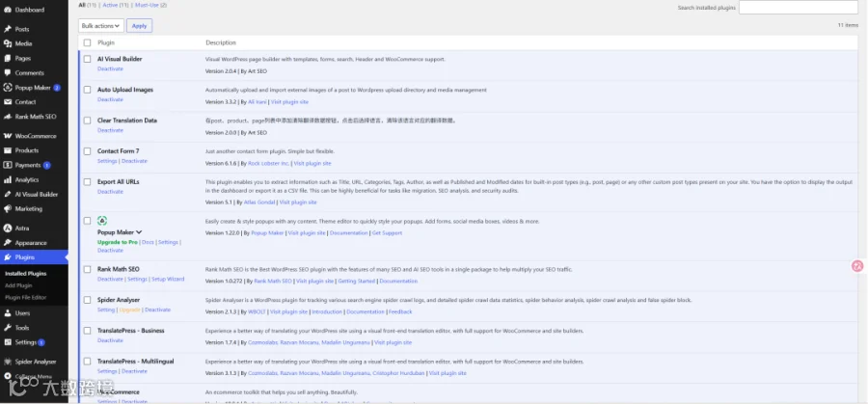Check the Rank Math SEO plugin checkbox
Viewport: 868px width, 404px height.
87,269
